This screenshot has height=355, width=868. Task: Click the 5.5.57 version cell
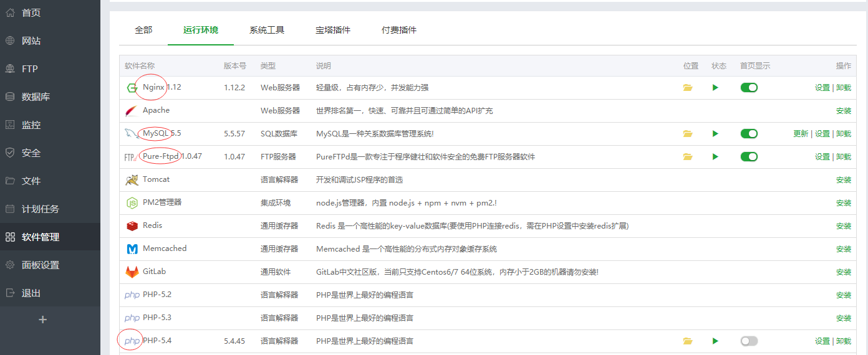click(234, 134)
